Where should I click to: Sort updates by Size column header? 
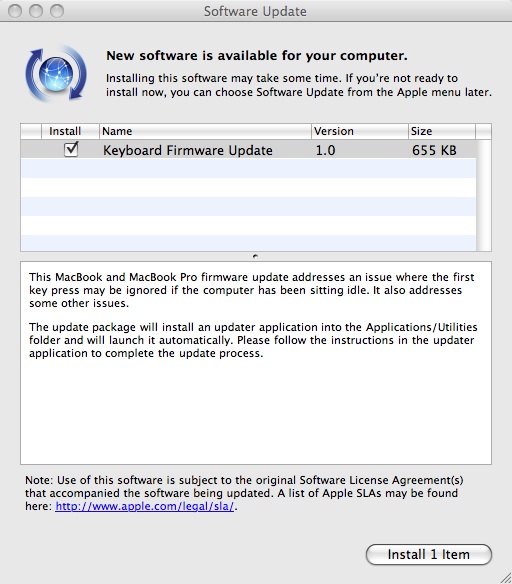click(x=442, y=131)
